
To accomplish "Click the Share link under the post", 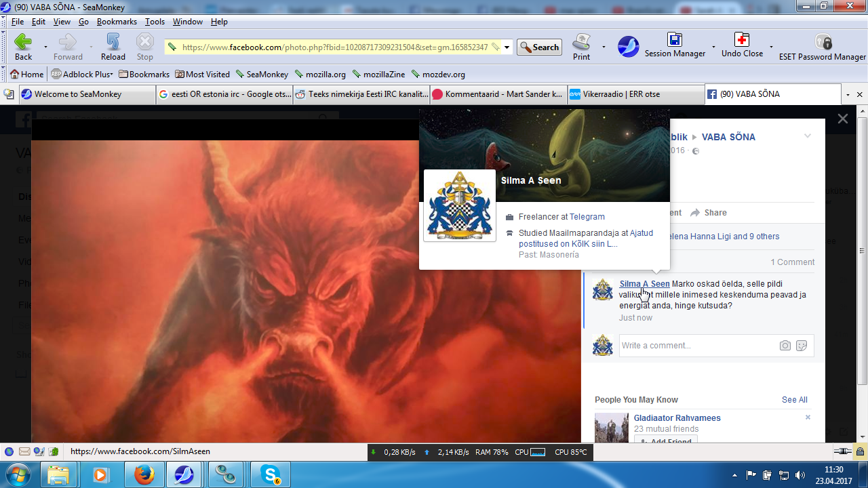I will [709, 213].
